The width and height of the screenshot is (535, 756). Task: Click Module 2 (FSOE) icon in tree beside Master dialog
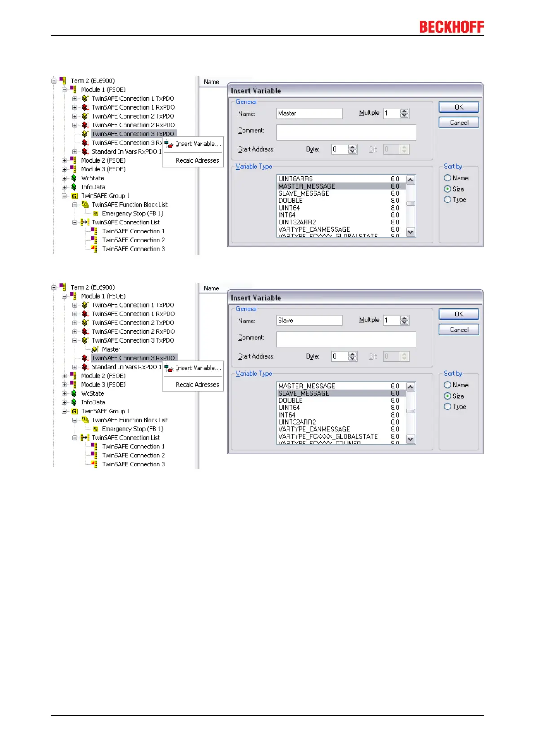pyautogui.click(x=73, y=160)
